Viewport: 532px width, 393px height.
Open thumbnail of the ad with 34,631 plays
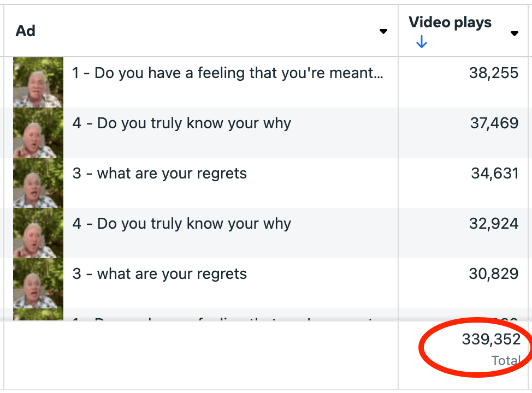pos(38,182)
